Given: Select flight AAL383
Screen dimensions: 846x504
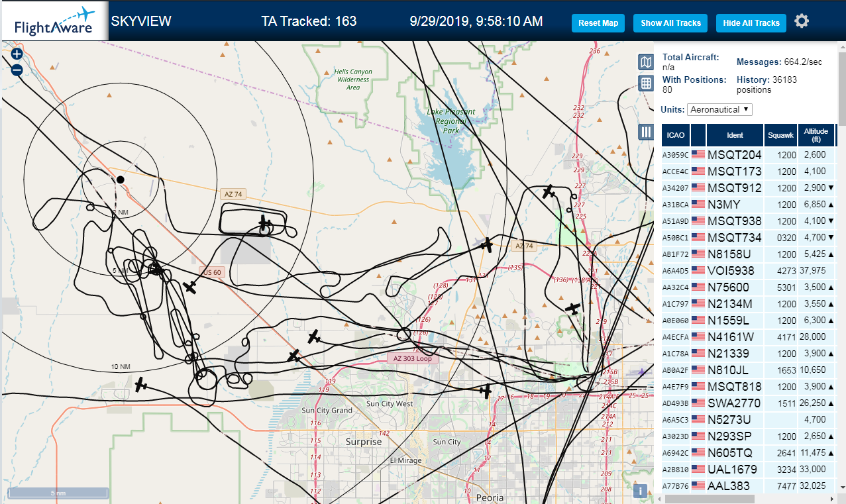Looking at the screenshot, I should coord(749,486).
